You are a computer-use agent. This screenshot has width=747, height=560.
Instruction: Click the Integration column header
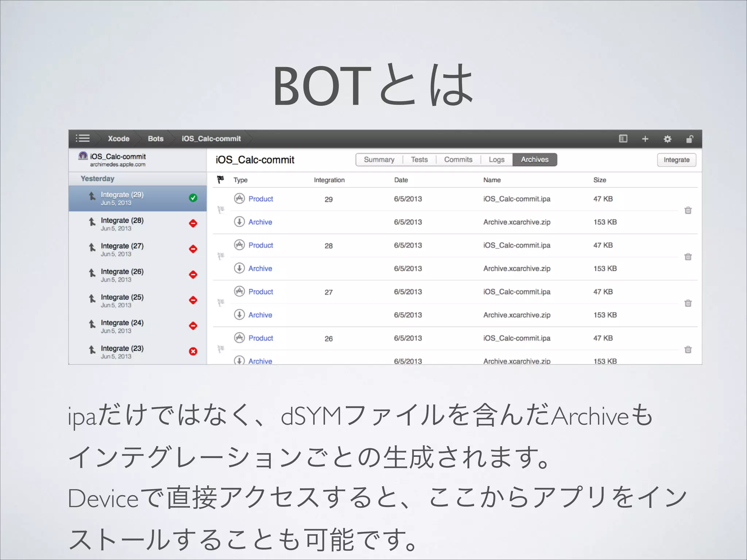329,180
